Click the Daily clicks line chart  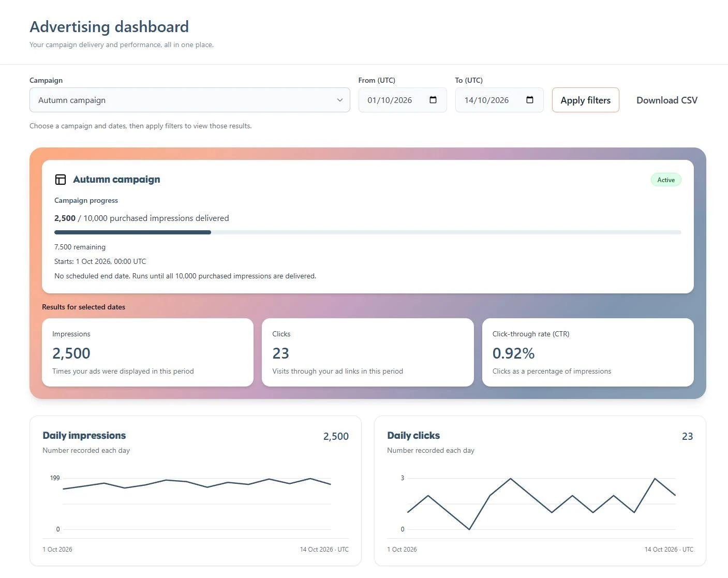(542, 503)
